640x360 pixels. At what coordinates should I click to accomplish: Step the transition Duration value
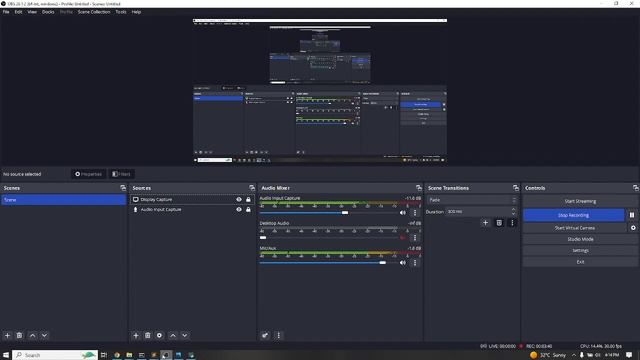(513, 211)
